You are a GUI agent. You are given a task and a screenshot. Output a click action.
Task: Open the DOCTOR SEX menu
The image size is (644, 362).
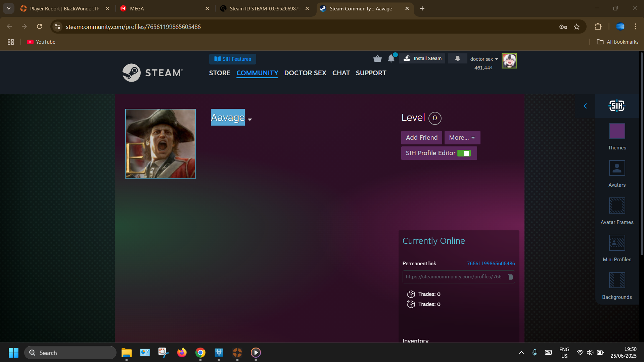(x=305, y=73)
